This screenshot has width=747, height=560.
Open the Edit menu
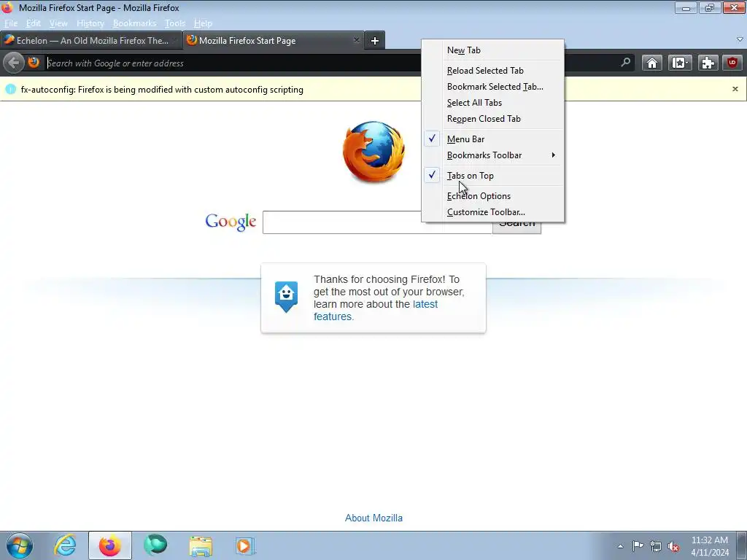[x=33, y=23]
